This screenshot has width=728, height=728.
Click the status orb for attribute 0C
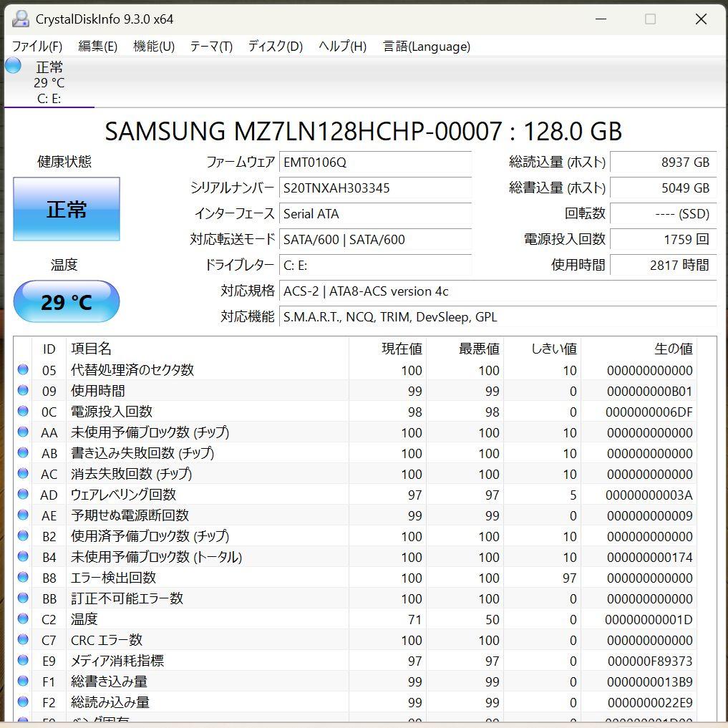tap(23, 411)
